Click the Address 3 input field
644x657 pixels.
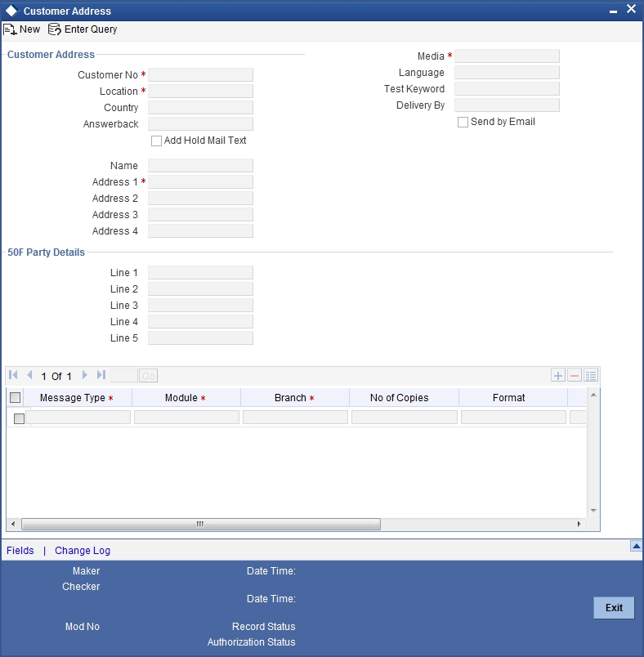click(x=200, y=215)
